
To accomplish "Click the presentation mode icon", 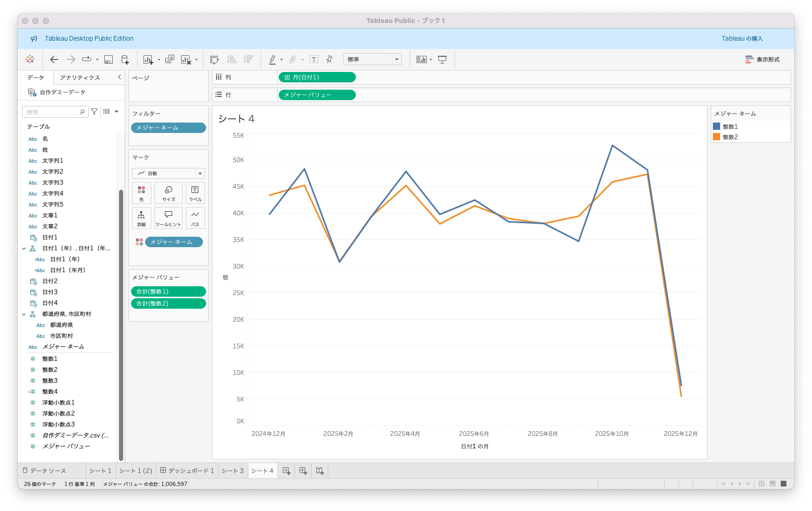I will click(442, 59).
